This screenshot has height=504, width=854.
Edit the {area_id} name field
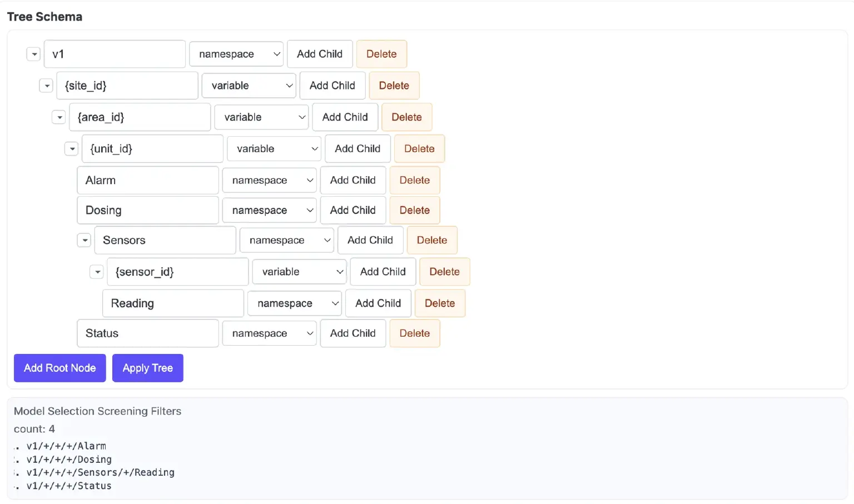pyautogui.click(x=140, y=117)
